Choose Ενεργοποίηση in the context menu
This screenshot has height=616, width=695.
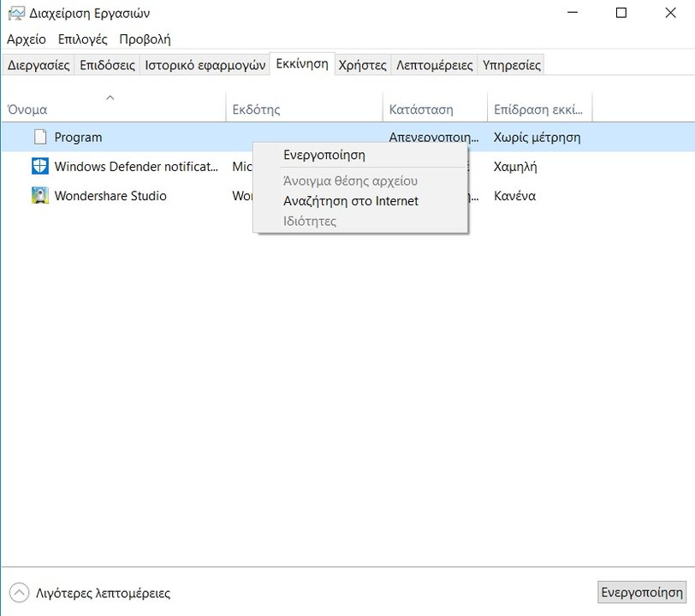point(324,155)
